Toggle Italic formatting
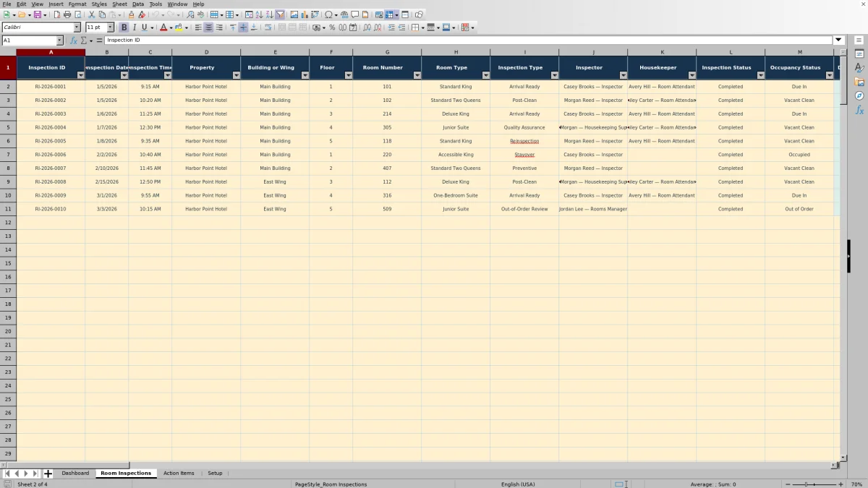Viewport: 868px width, 488px height. coord(134,27)
